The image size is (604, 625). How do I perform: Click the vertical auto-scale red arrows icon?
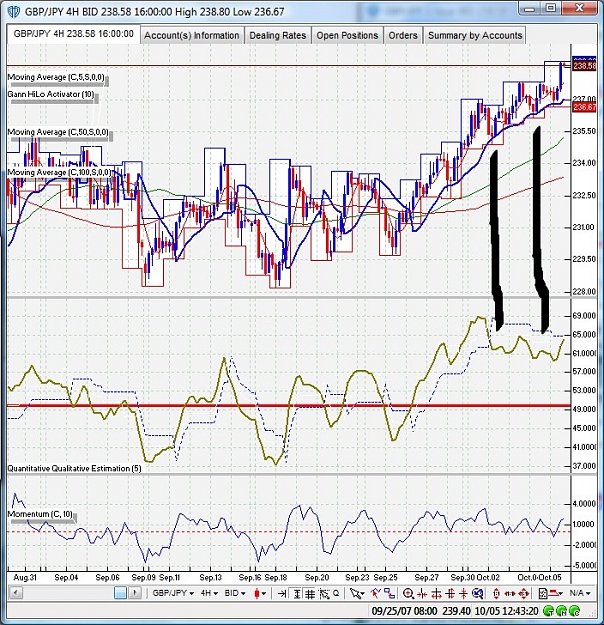(x=496, y=594)
